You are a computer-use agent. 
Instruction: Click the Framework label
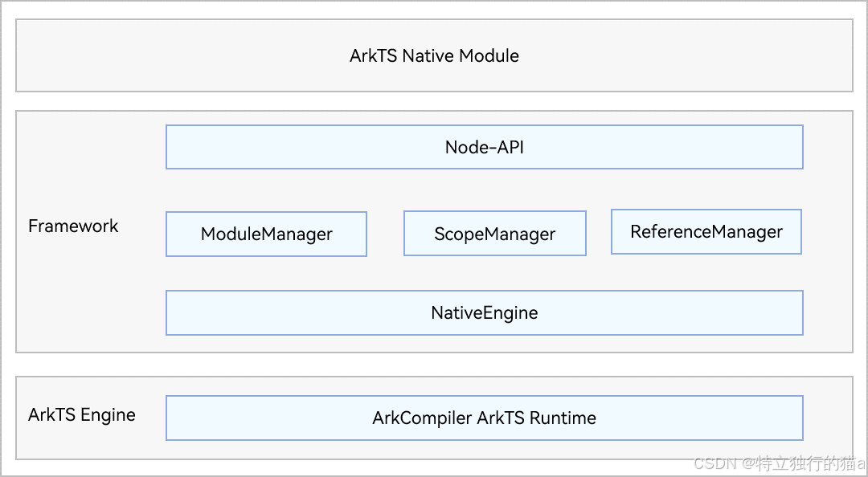click(73, 226)
